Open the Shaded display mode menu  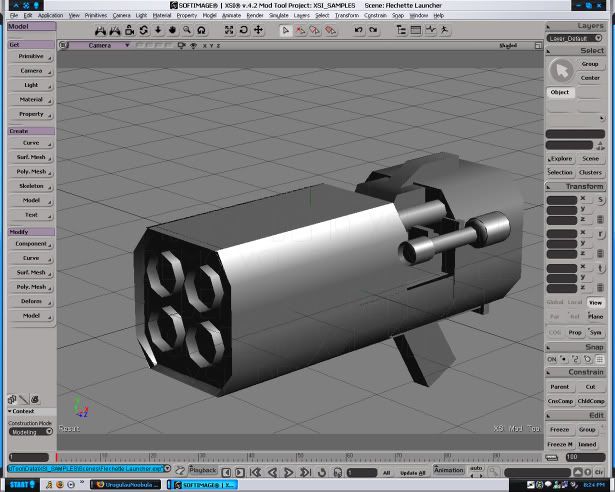pyautogui.click(x=508, y=46)
